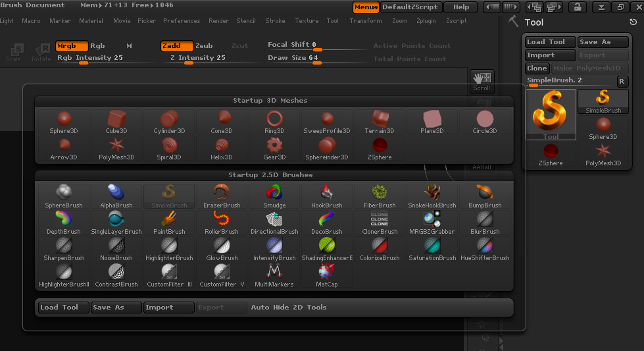The image size is (644, 351).
Task: Select PolyMesh3D in the popup grid
Action: click(116, 149)
